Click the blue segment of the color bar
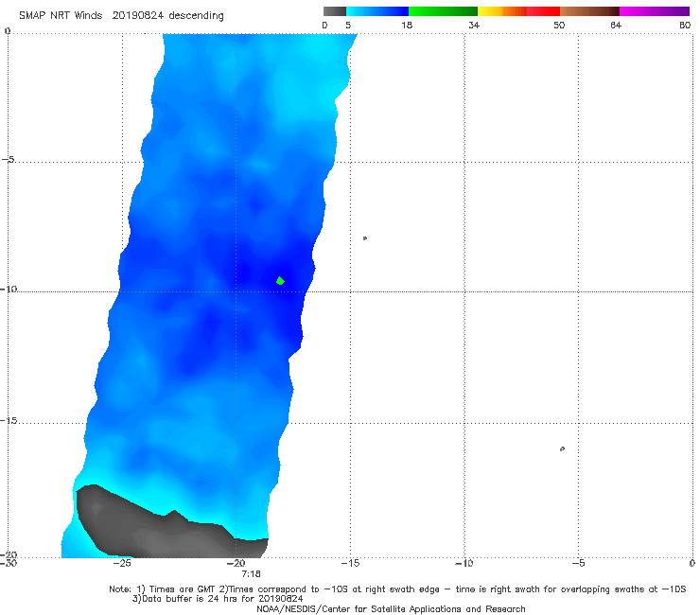 [377, 11]
